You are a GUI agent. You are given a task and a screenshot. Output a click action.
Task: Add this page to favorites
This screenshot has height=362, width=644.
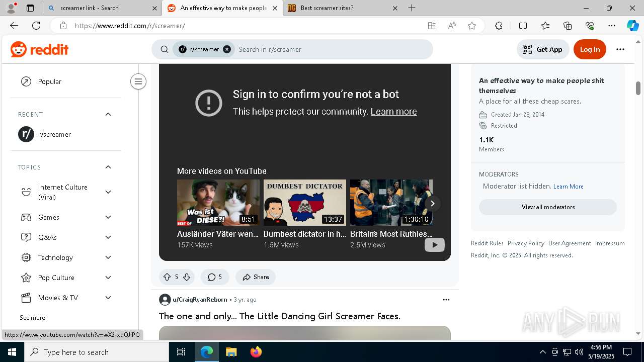[472, 26]
